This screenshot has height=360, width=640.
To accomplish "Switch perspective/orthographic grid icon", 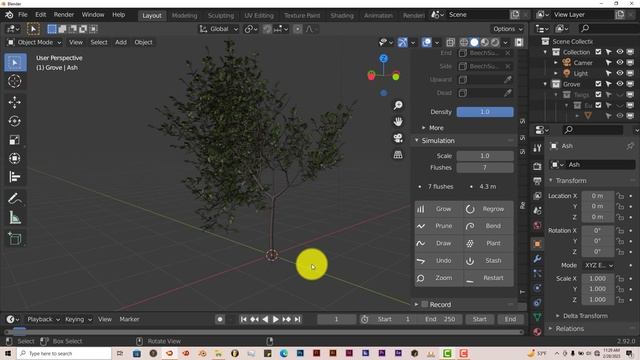I will [x=398, y=155].
